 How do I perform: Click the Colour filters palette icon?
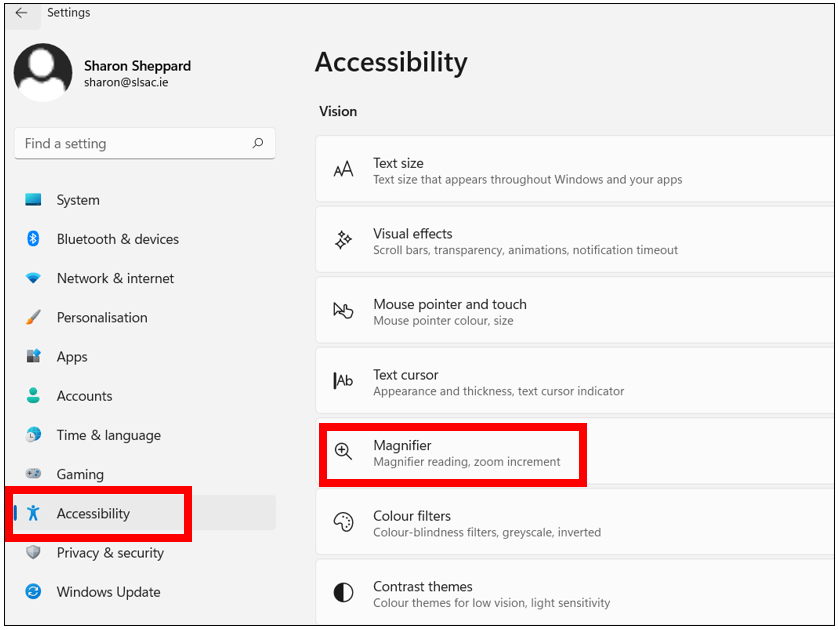tap(343, 522)
